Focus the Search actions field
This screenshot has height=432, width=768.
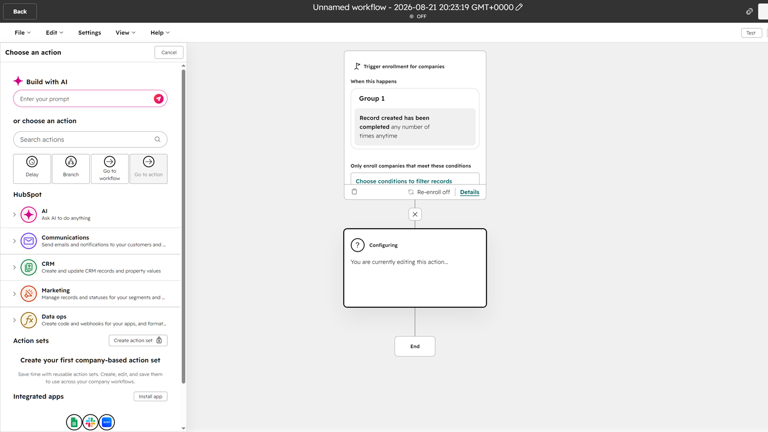pos(90,139)
